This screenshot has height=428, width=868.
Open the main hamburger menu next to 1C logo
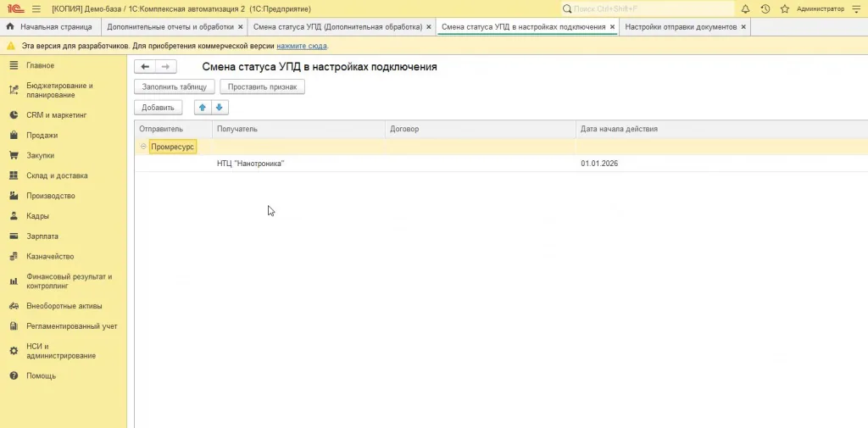[36, 8]
